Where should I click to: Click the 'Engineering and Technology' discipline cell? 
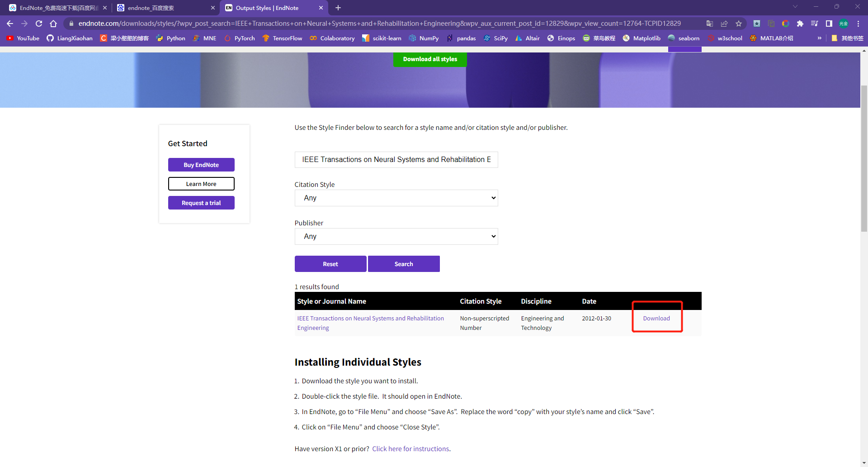tap(542, 323)
